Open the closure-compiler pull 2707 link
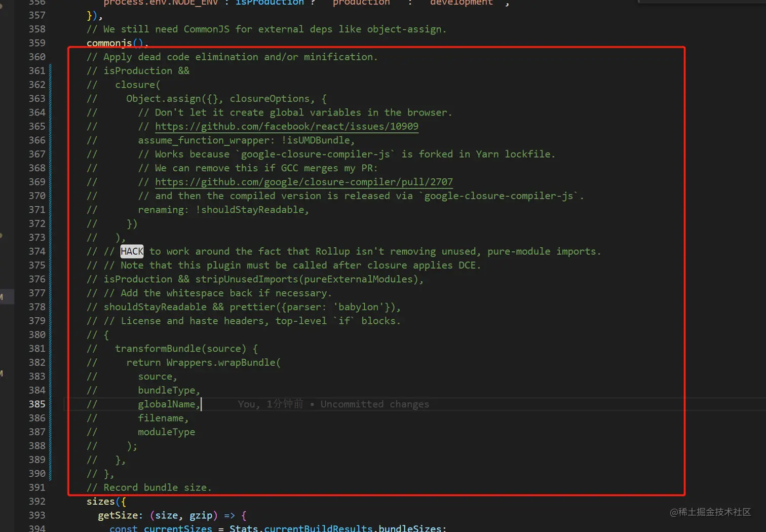 [x=304, y=182]
